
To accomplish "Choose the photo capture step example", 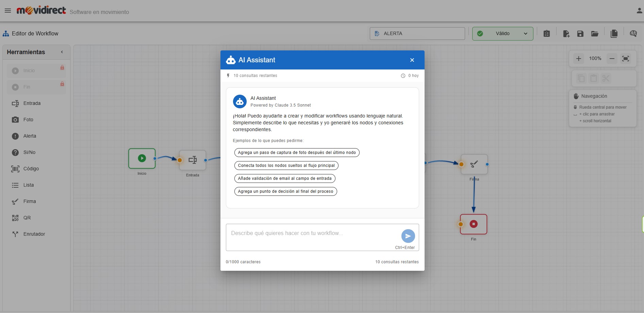I will click(297, 153).
